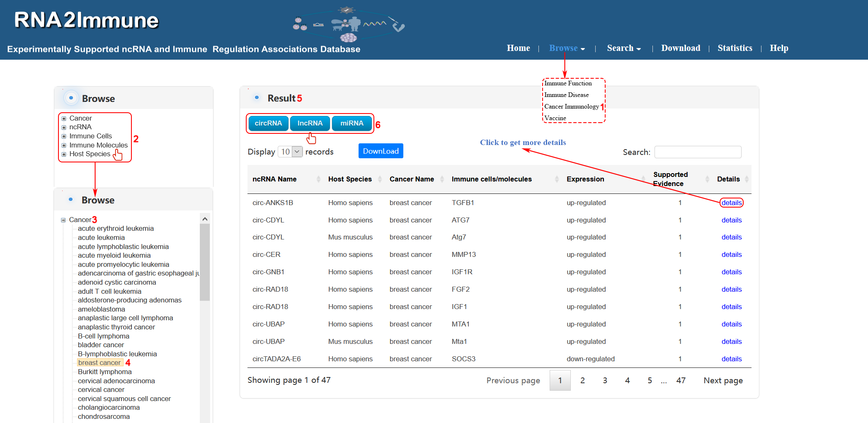Expand the Immune Cells plus icon
The height and width of the screenshot is (423, 868).
pyautogui.click(x=64, y=136)
